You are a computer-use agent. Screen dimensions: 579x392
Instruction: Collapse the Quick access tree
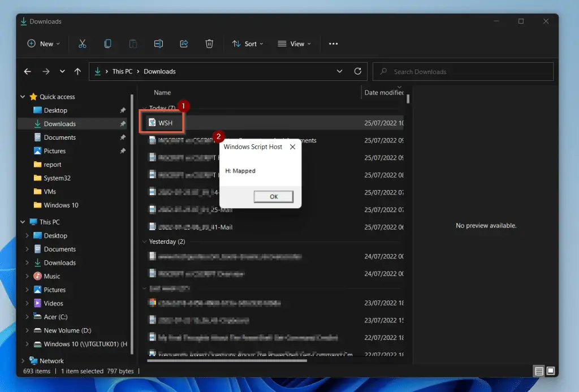tap(23, 97)
